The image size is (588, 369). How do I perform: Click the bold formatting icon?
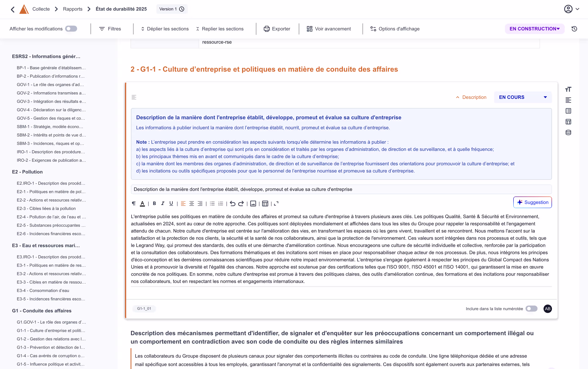[154, 204]
